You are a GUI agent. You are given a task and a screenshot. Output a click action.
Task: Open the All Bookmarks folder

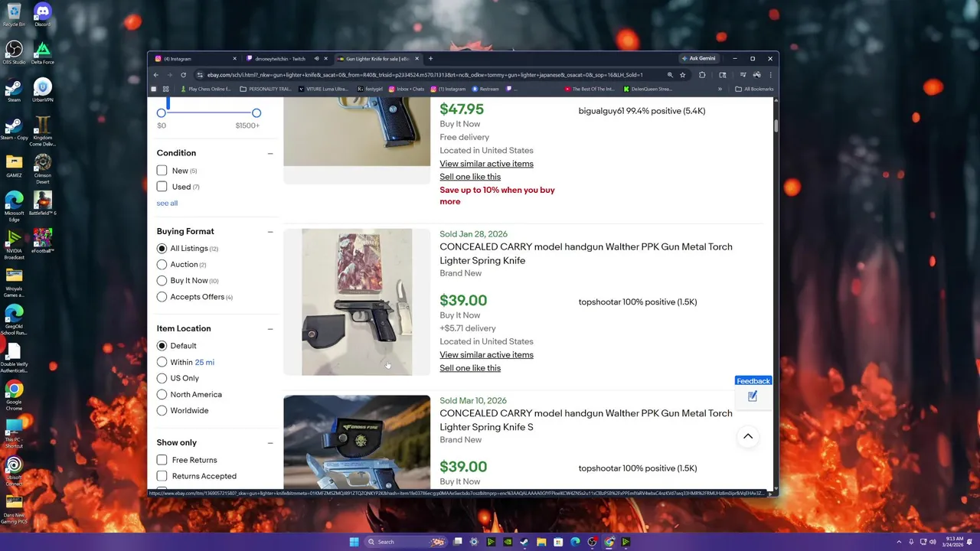753,89
